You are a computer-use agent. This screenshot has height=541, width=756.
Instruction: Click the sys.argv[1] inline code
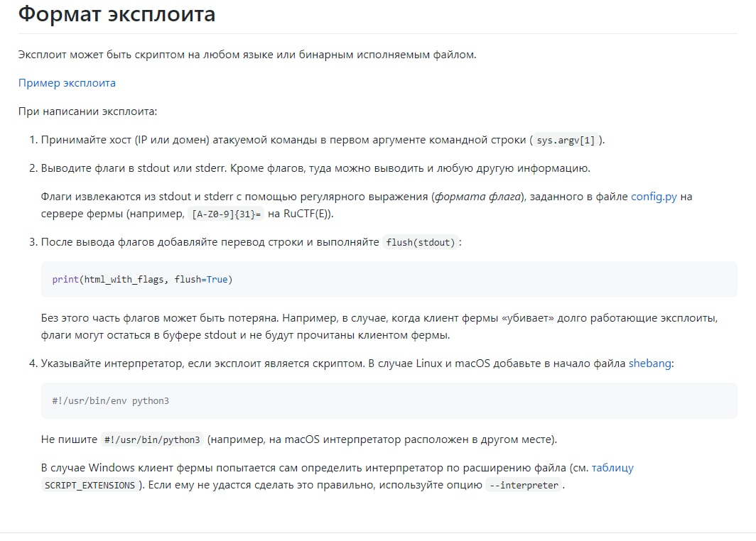point(566,141)
